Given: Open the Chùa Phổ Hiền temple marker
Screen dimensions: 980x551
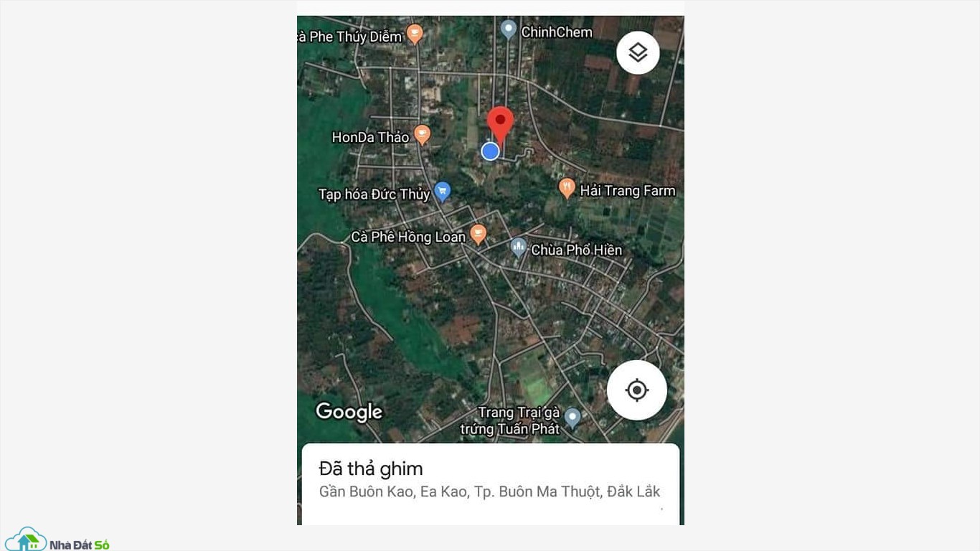Looking at the screenshot, I should click(x=519, y=248).
